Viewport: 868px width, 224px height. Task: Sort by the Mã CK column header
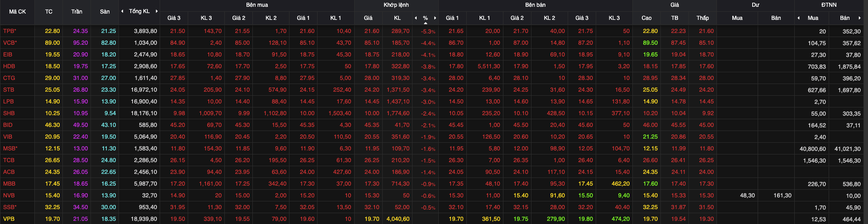click(17, 12)
